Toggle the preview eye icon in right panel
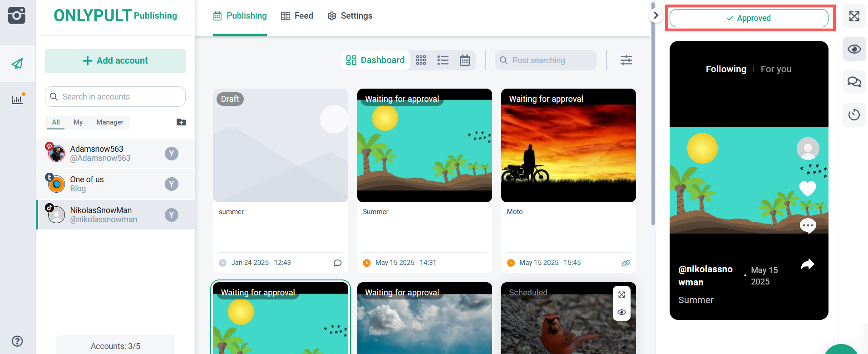 tap(854, 49)
